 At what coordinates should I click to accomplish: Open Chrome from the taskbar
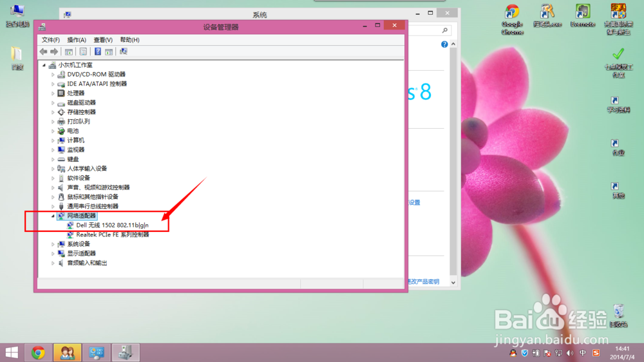pos(38,352)
